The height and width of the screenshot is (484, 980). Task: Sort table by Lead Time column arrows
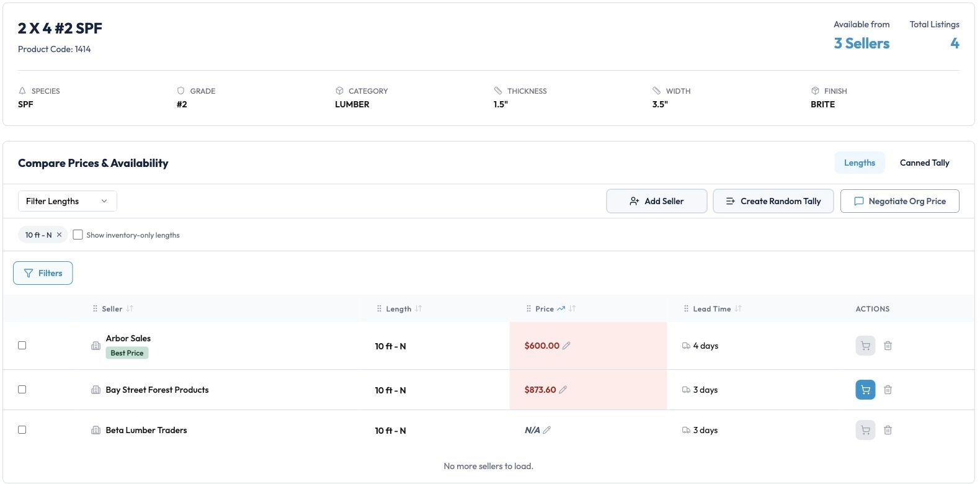(x=738, y=308)
